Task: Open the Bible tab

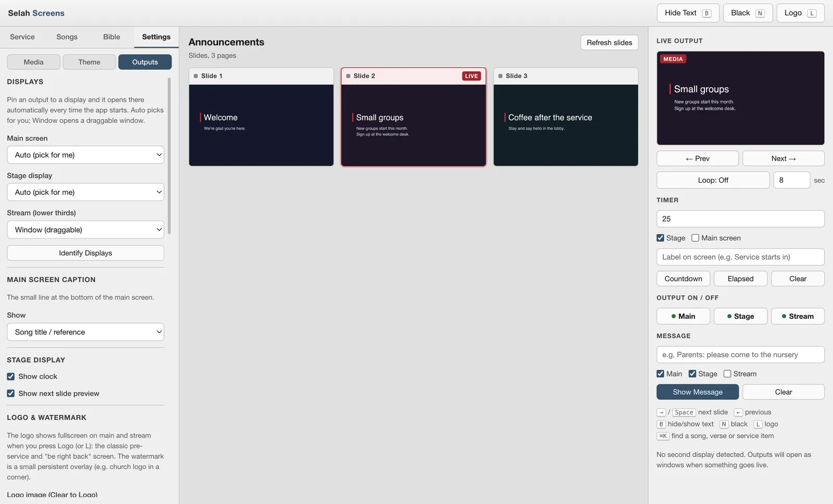Action: [111, 37]
